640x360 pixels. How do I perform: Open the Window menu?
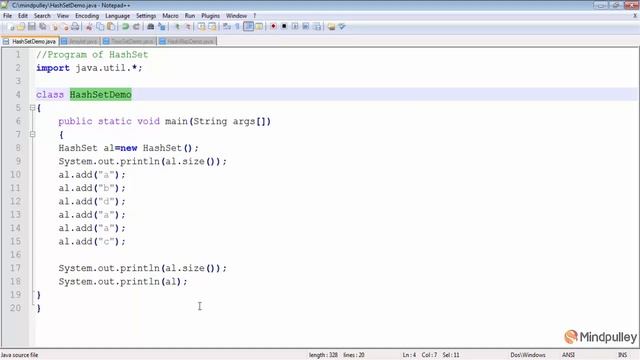[236, 16]
